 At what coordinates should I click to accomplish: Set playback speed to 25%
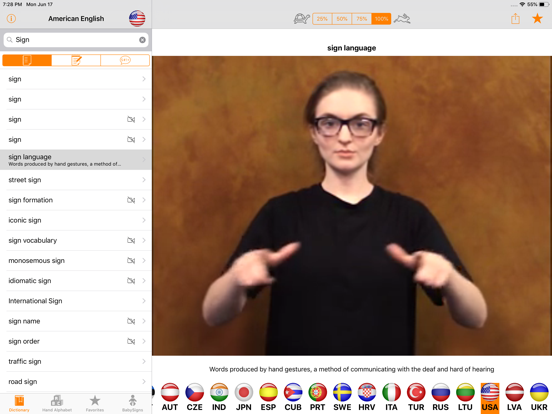tap(322, 19)
